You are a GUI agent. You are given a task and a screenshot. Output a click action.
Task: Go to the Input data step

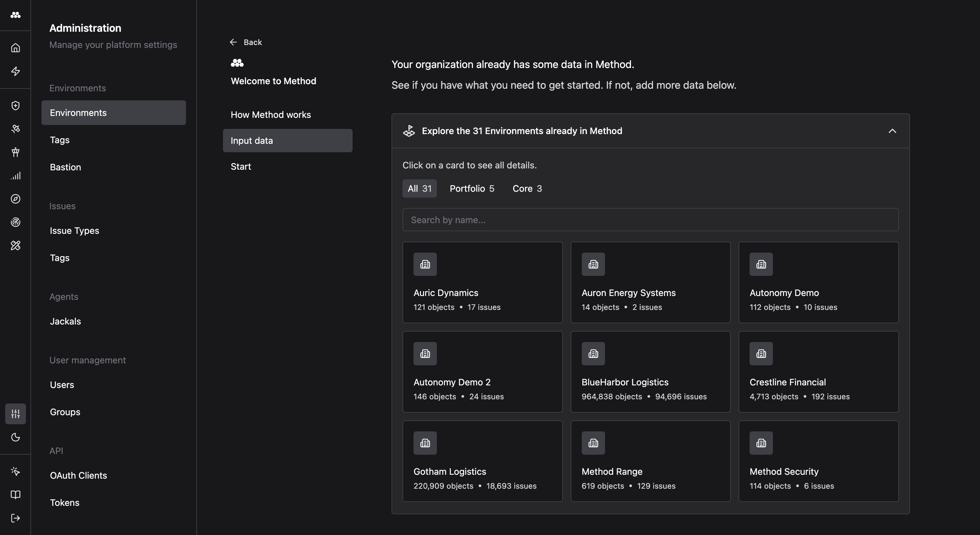(287, 141)
